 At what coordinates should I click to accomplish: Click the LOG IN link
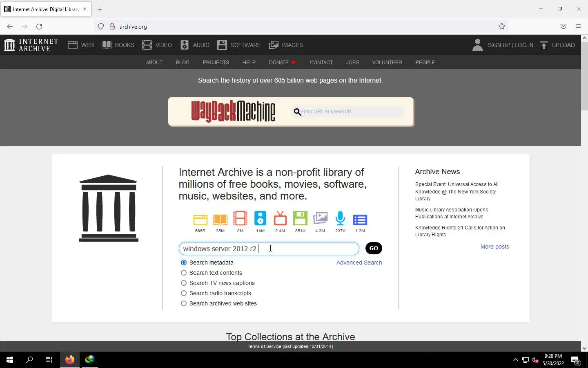click(x=524, y=45)
